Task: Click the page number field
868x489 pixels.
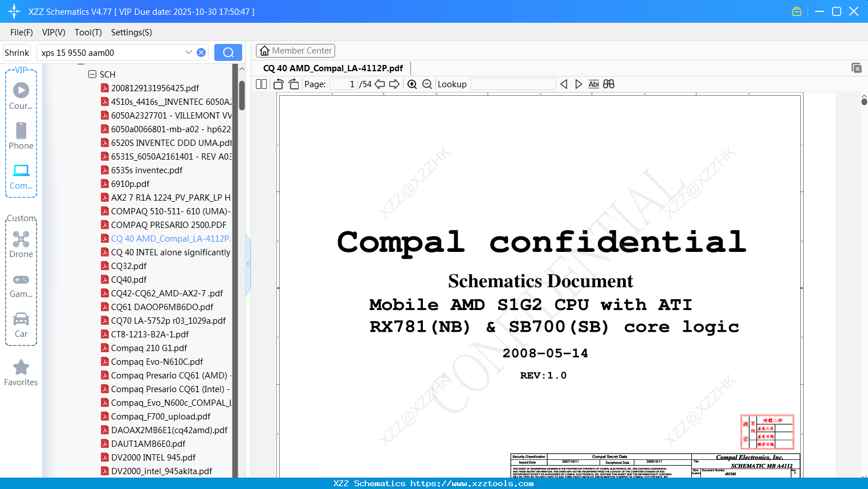Action: click(344, 84)
